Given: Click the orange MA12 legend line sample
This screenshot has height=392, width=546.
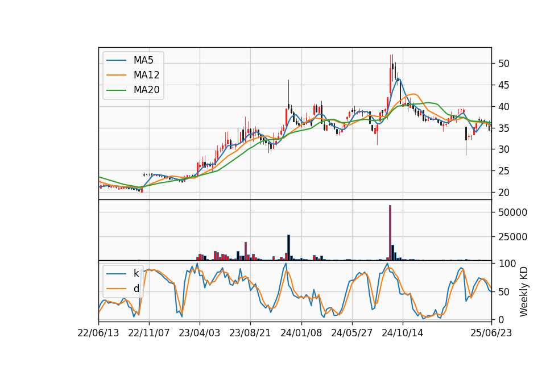Looking at the screenshot, I should point(116,75).
